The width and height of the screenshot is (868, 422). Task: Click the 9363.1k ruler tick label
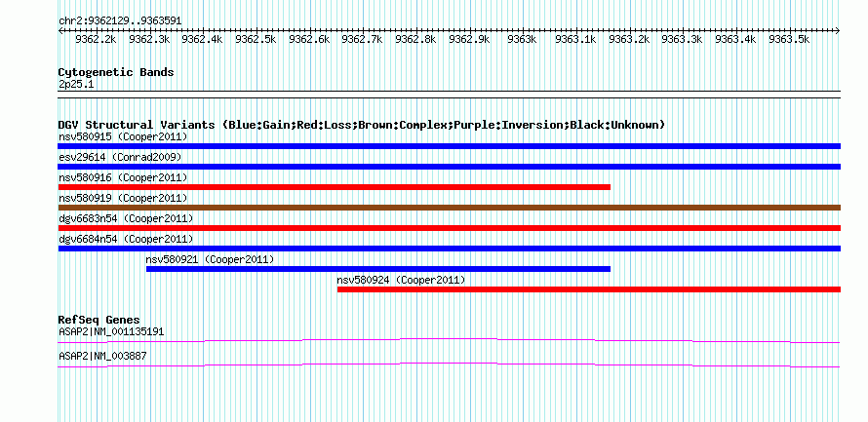click(575, 39)
